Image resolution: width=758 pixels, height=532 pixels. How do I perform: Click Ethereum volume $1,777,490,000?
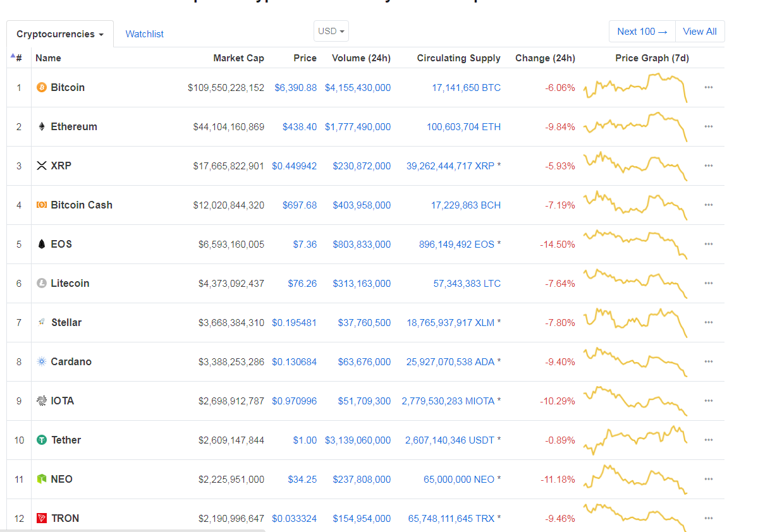358,126
